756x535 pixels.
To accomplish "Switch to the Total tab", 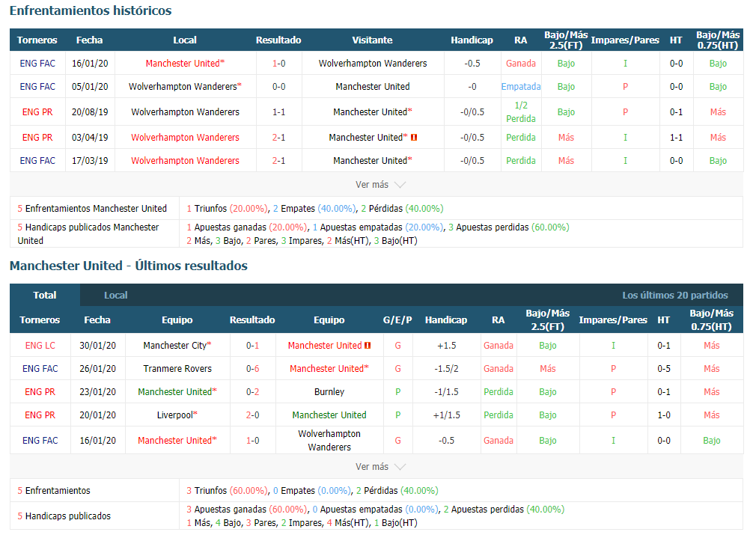I will click(x=45, y=295).
